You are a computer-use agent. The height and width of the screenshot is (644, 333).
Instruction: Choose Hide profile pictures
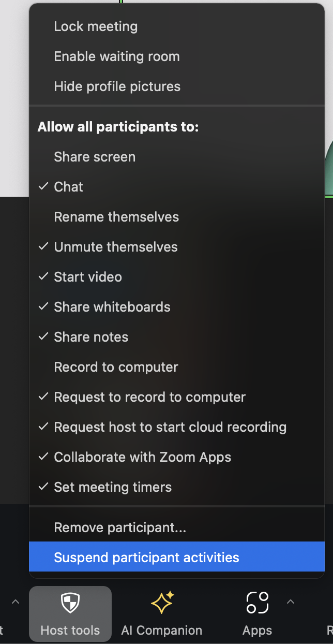tap(117, 86)
